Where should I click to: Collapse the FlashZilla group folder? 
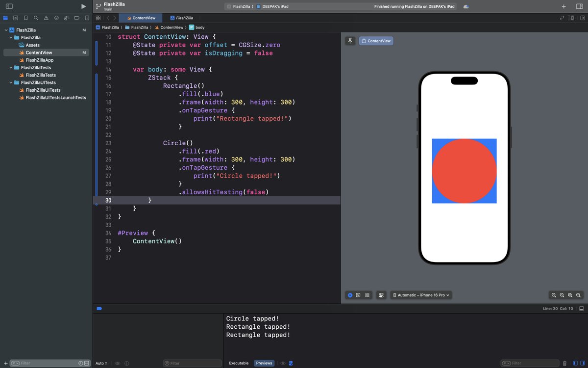coord(11,37)
